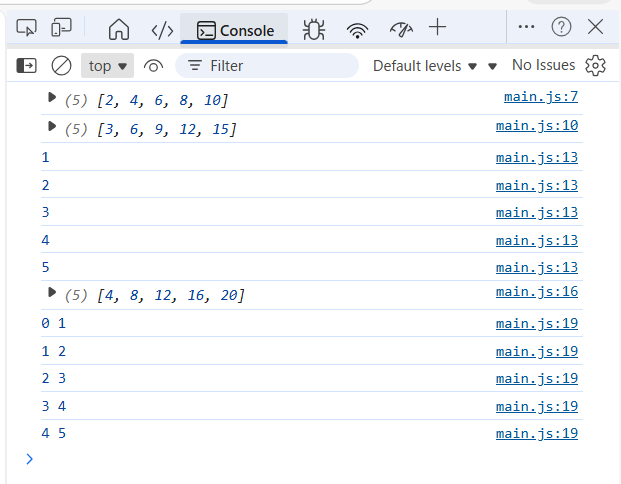Toggle device emulation mode
The width and height of the screenshot is (621, 484).
[62, 28]
